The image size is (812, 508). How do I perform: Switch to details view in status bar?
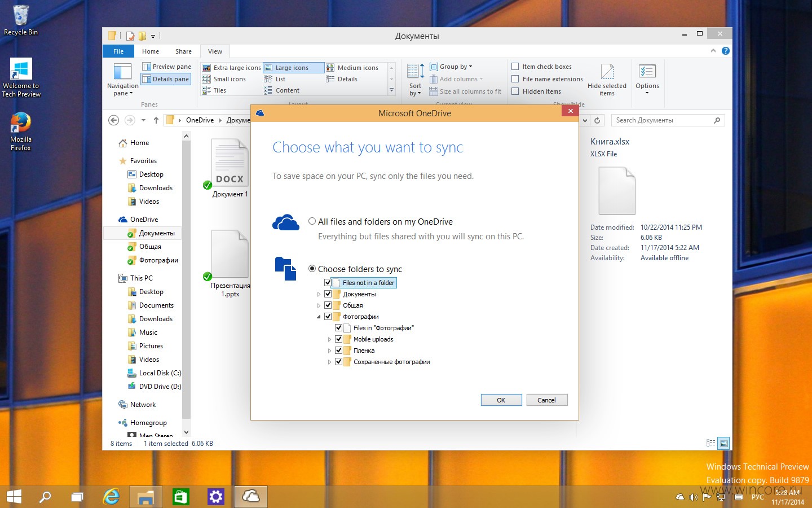(711, 444)
